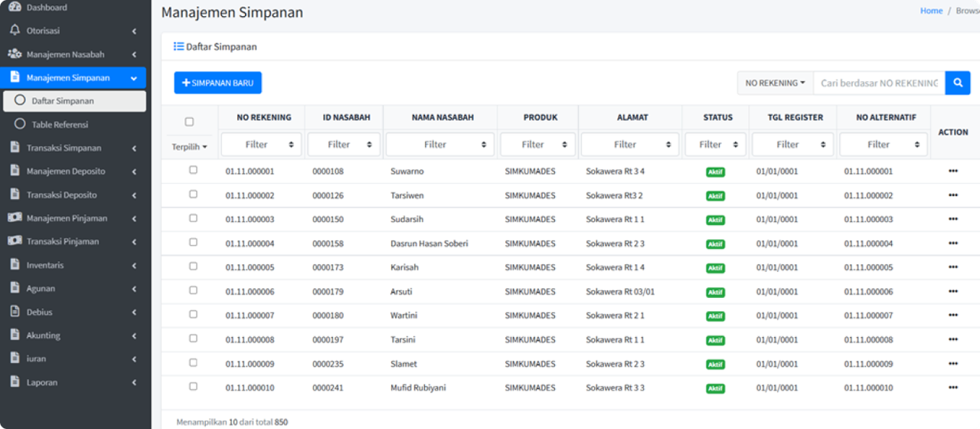This screenshot has width=980, height=429.
Task: Click the Manajemen Pinjaman money icon
Action: [x=15, y=218]
